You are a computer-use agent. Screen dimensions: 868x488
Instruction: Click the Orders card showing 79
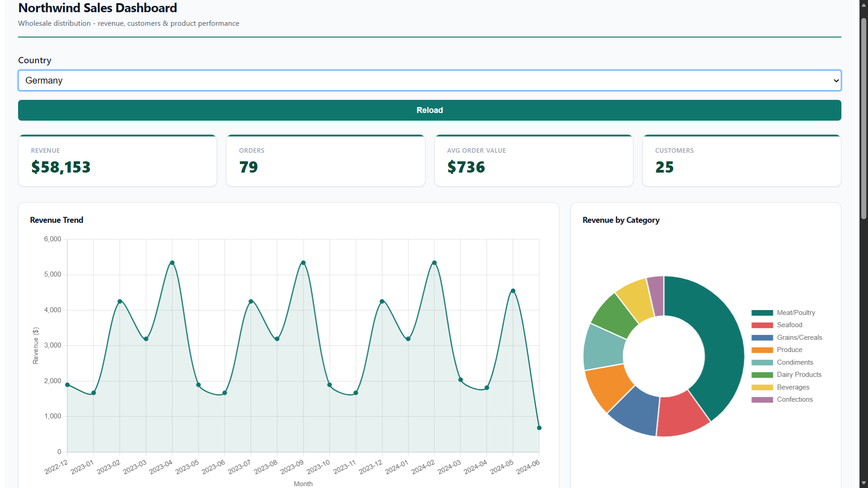325,161
